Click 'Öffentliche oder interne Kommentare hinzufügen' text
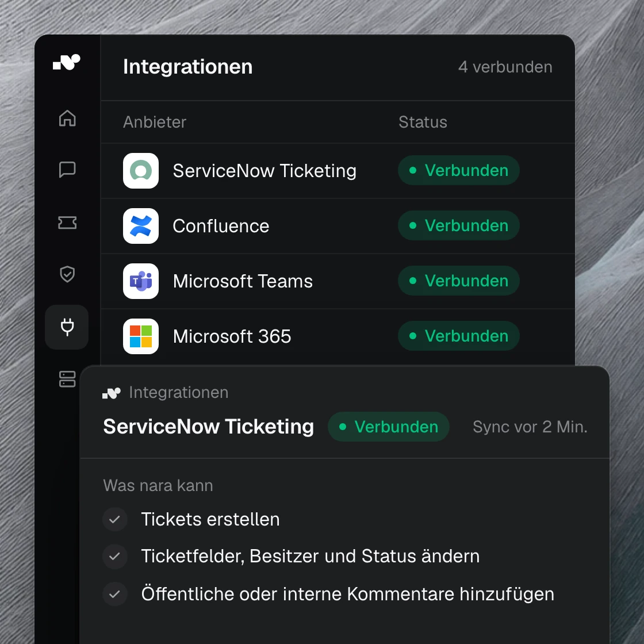This screenshot has height=644, width=644. 348,595
